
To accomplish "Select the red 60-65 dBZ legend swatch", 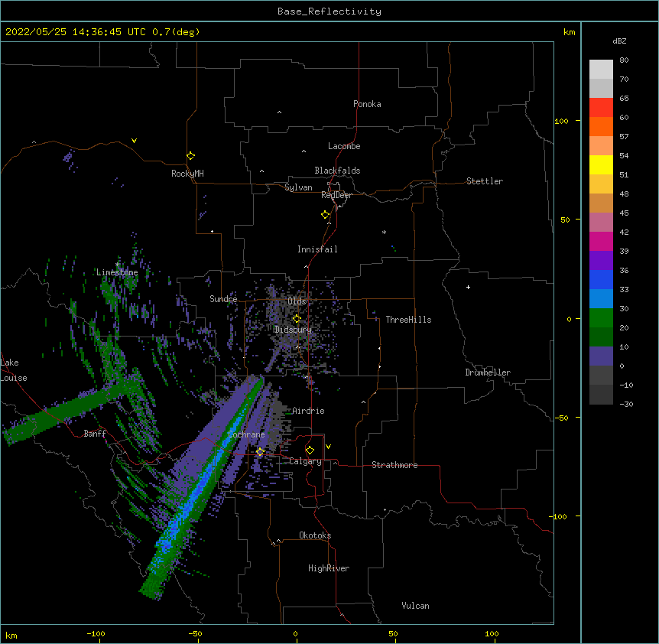I will pos(601,108).
